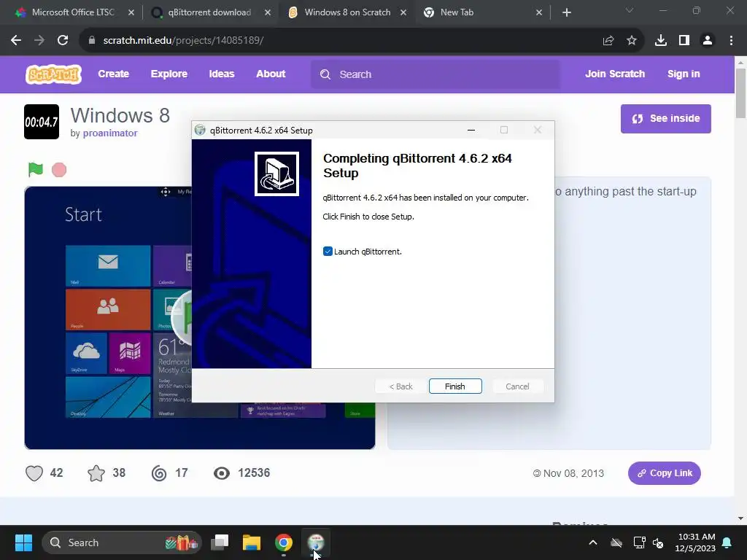The width and height of the screenshot is (747, 560).
Task: Click the views eye icon
Action: click(222, 473)
